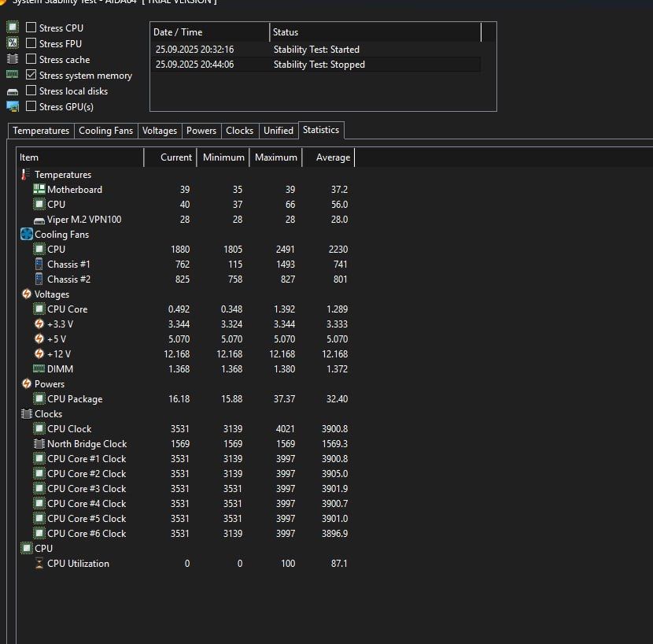
Task: Click the bolt icon of +5 V row
Action: coord(39,339)
